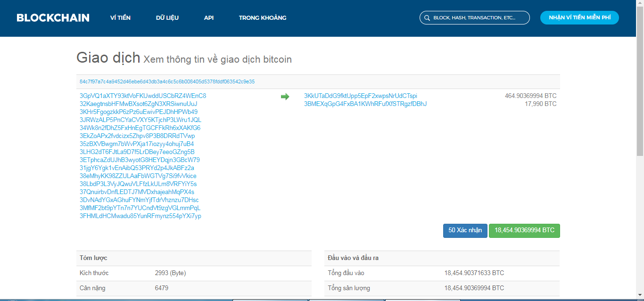Open input address 3JRWzALP5PnCYaCVXY5KTjchP3LWru1JQL

click(140, 120)
